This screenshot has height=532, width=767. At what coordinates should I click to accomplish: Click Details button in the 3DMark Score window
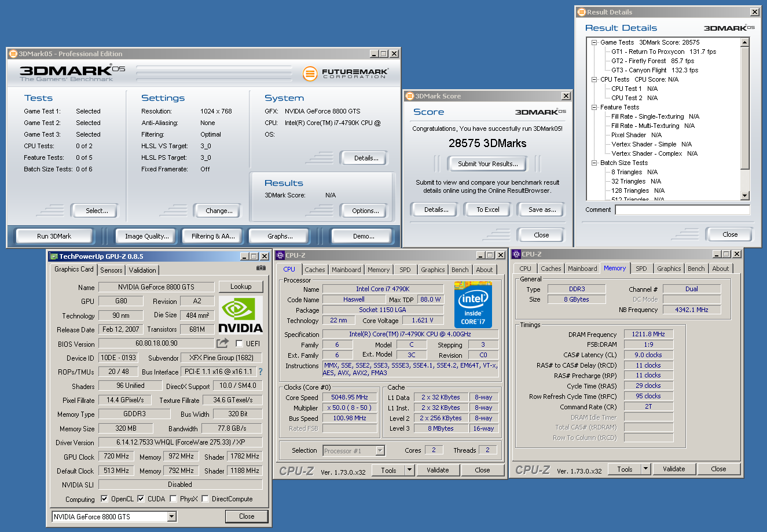(436, 210)
